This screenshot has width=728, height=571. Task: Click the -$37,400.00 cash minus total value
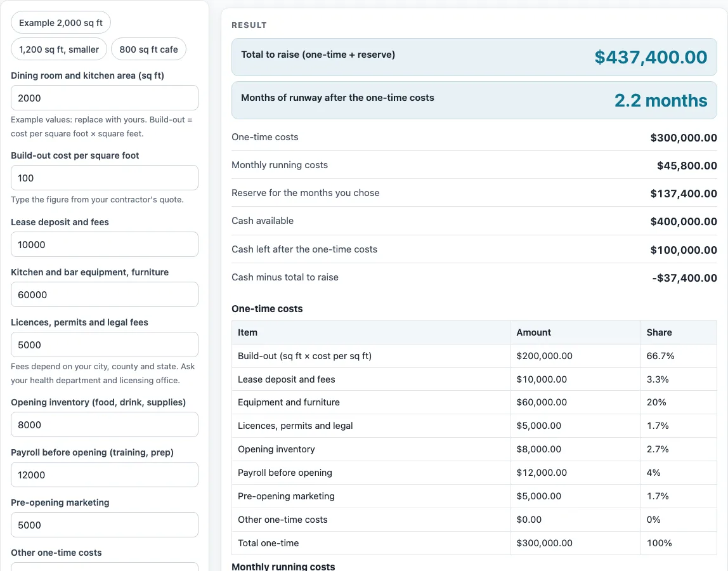coord(684,278)
